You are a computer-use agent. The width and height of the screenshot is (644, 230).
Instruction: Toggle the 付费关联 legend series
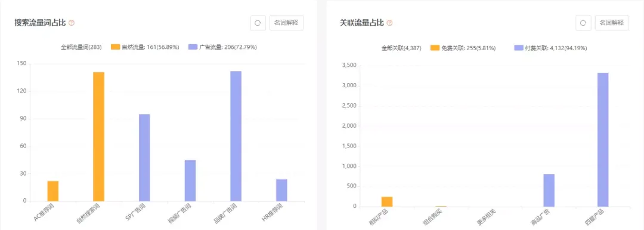[x=550, y=48]
